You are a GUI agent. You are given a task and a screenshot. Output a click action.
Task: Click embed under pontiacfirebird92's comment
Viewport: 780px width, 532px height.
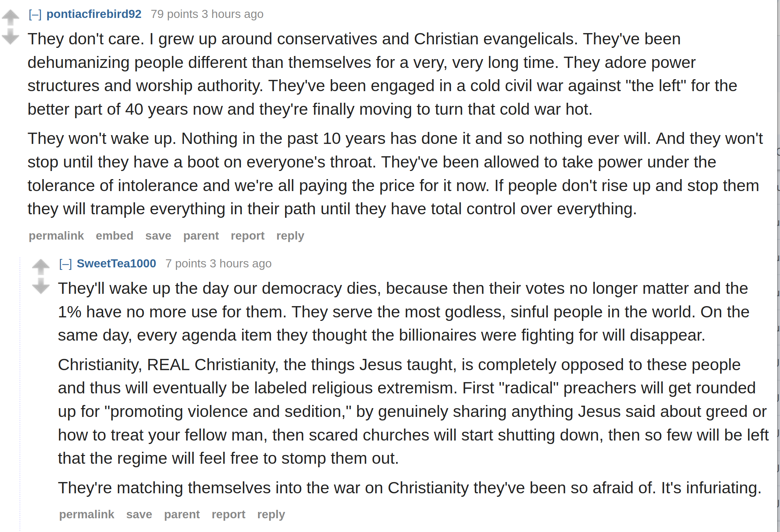115,236
